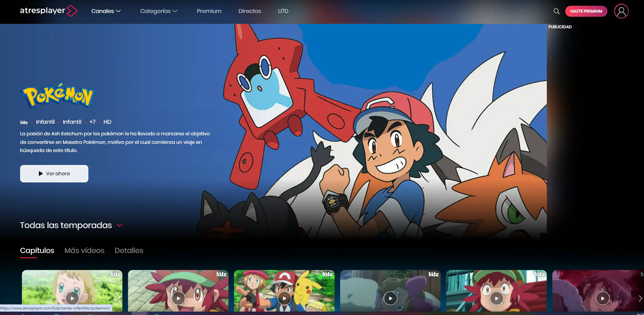Click the Ver ahora button
Image resolution: width=644 pixels, height=315 pixels.
(x=54, y=174)
